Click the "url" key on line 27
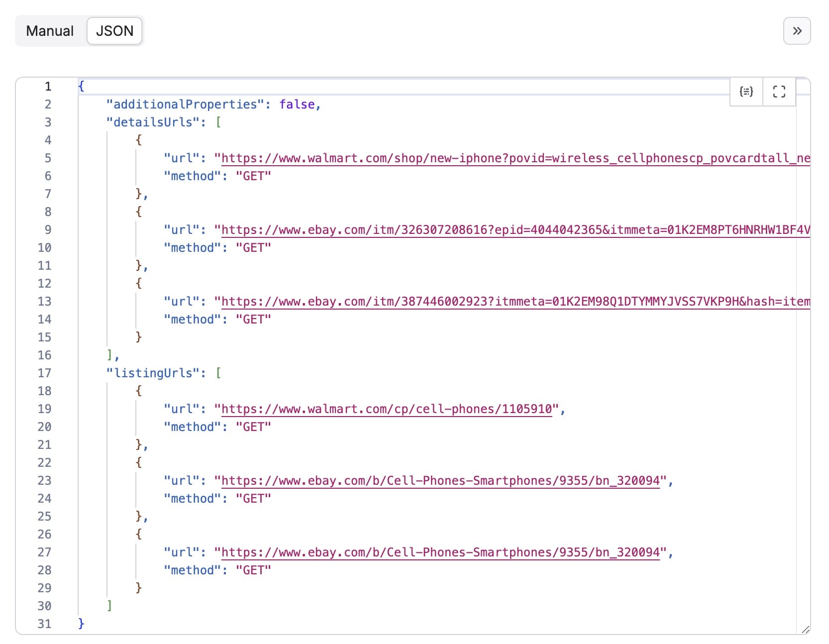829x644 pixels. click(181, 552)
